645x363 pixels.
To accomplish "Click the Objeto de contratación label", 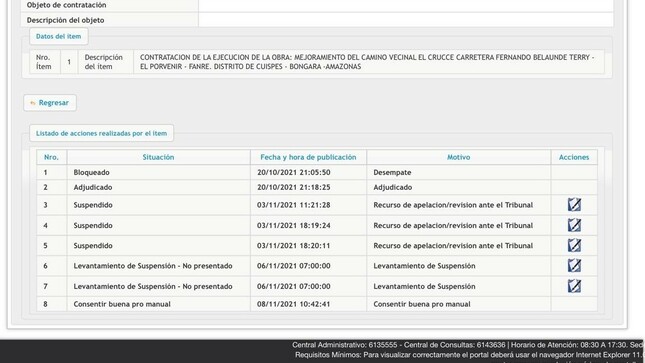I will pyautogui.click(x=66, y=5).
